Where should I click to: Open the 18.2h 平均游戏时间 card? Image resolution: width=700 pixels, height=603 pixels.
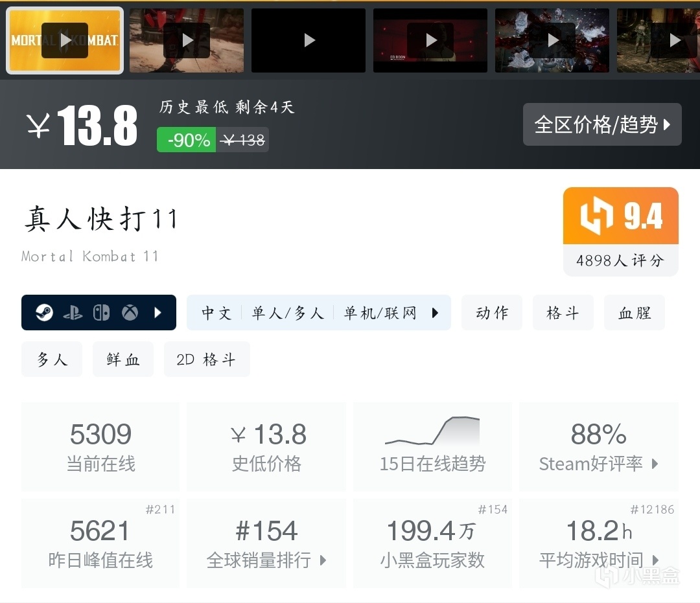[599, 543]
